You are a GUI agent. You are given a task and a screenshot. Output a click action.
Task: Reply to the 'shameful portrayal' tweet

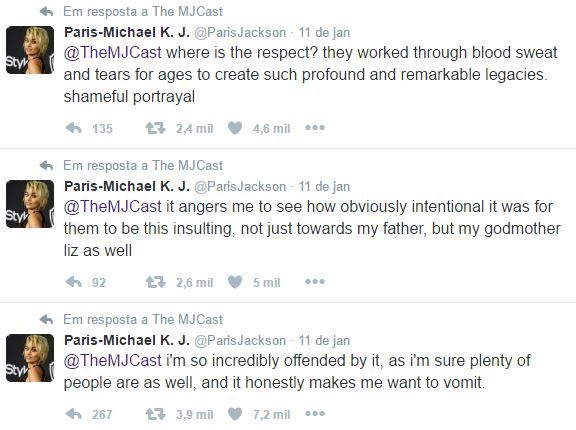click(x=73, y=128)
